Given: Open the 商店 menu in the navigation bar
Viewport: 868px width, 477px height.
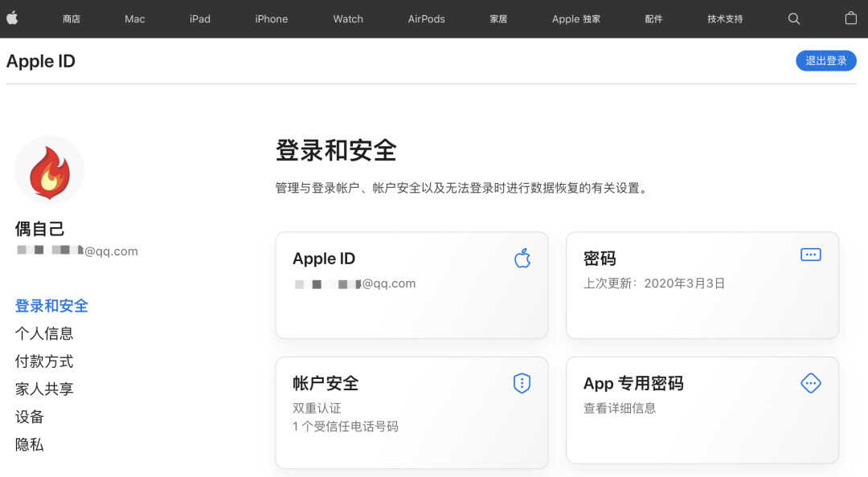Looking at the screenshot, I should (x=72, y=18).
